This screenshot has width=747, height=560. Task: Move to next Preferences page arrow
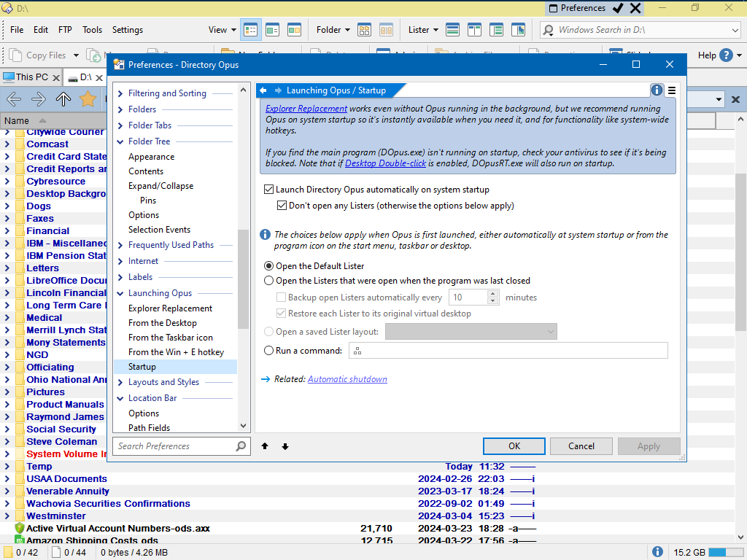point(285,446)
